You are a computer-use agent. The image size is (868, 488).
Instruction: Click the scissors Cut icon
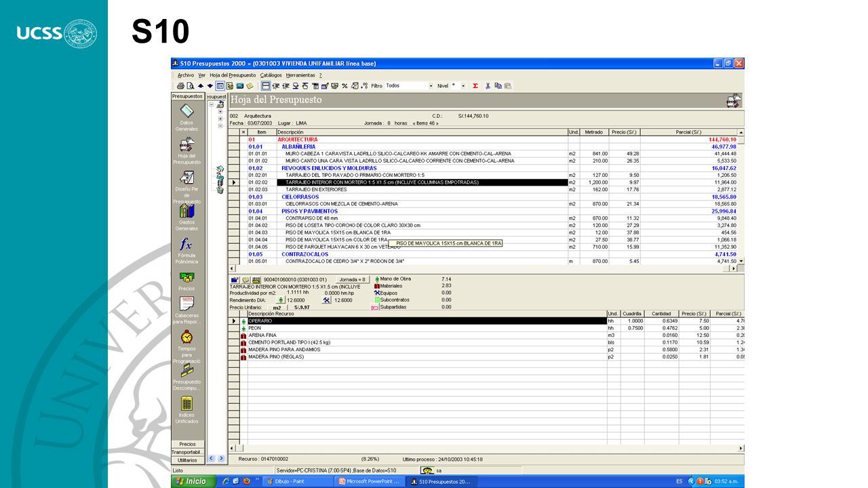(x=488, y=86)
